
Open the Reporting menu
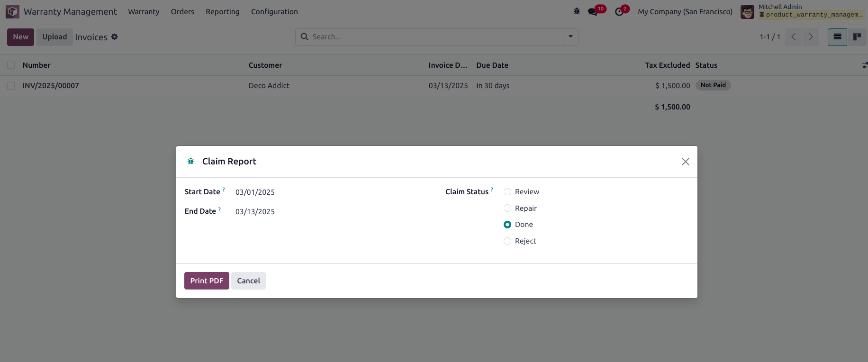click(223, 12)
